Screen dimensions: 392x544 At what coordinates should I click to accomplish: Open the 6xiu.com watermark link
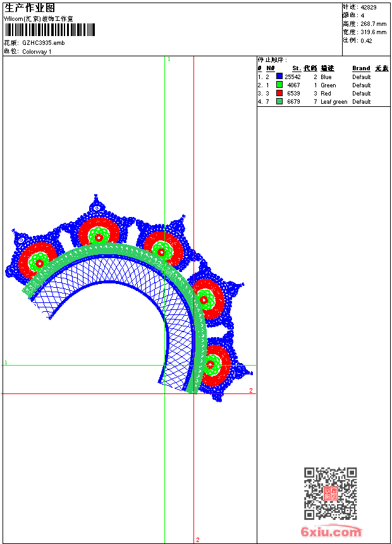tap(331, 532)
